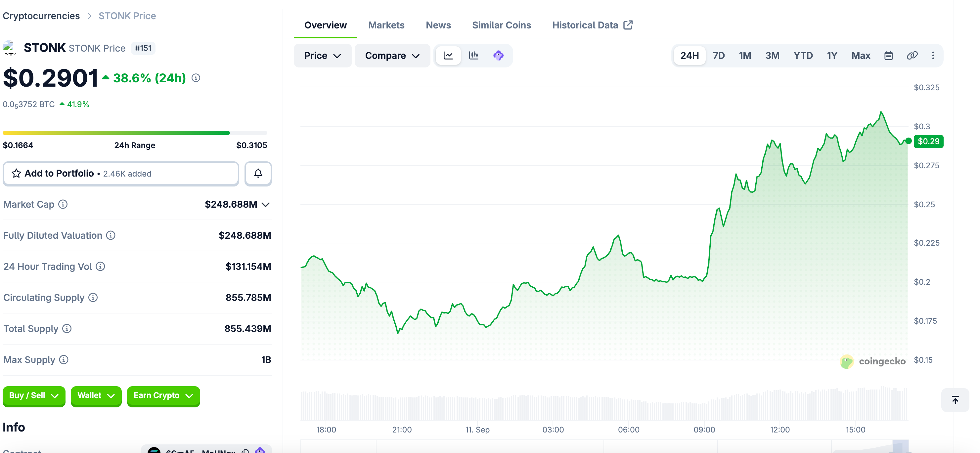The height and width of the screenshot is (453, 980).
Task: Click info icon next to Market Cap
Action: (x=63, y=204)
